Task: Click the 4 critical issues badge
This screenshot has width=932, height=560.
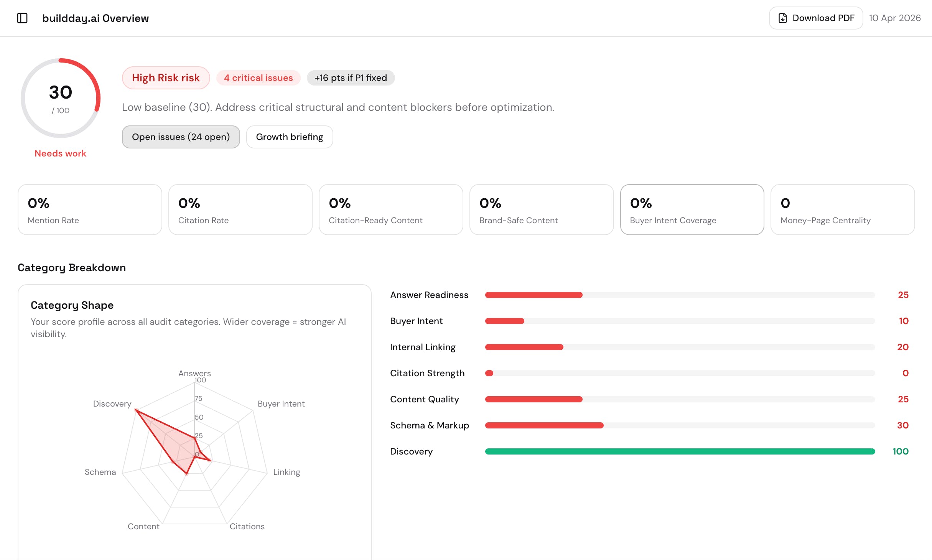Action: 258,78
